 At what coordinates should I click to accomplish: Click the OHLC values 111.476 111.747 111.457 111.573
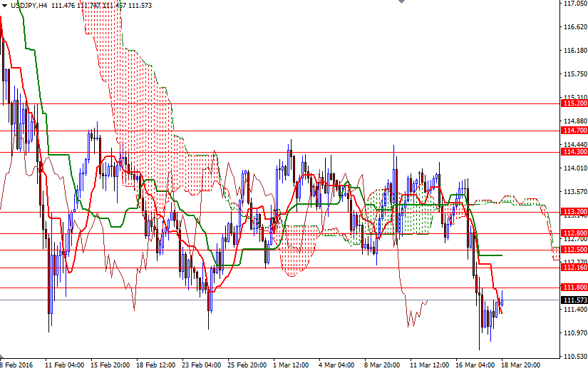(101, 6)
